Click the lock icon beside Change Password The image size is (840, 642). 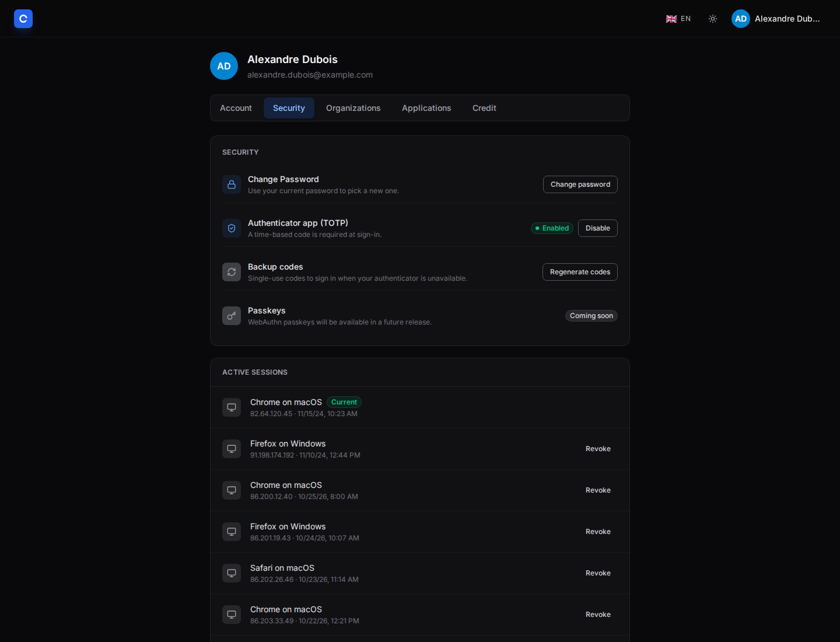point(232,184)
